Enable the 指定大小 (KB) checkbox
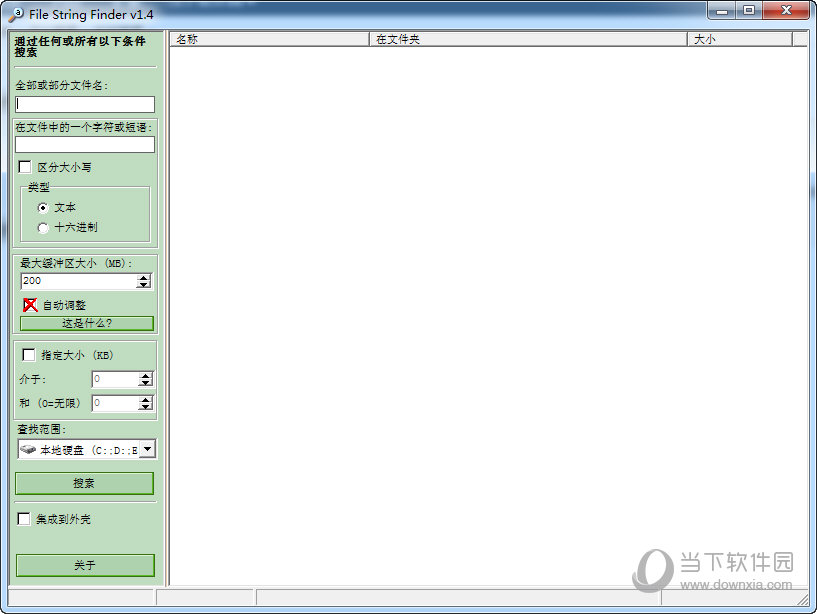Screen dimensions: 817x614 click(29, 355)
